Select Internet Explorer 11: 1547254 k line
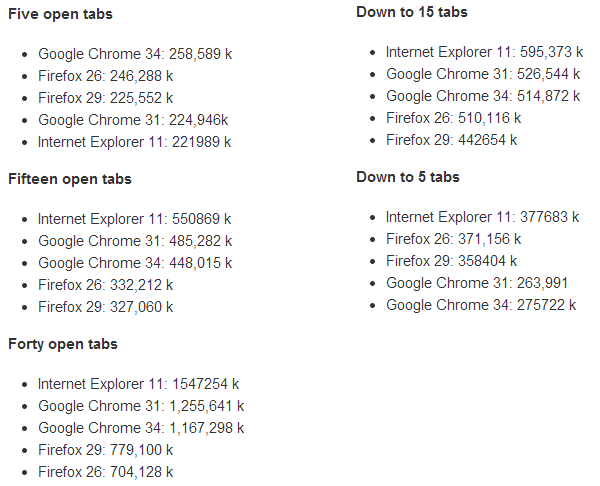This screenshot has height=486, width=600. [138, 384]
